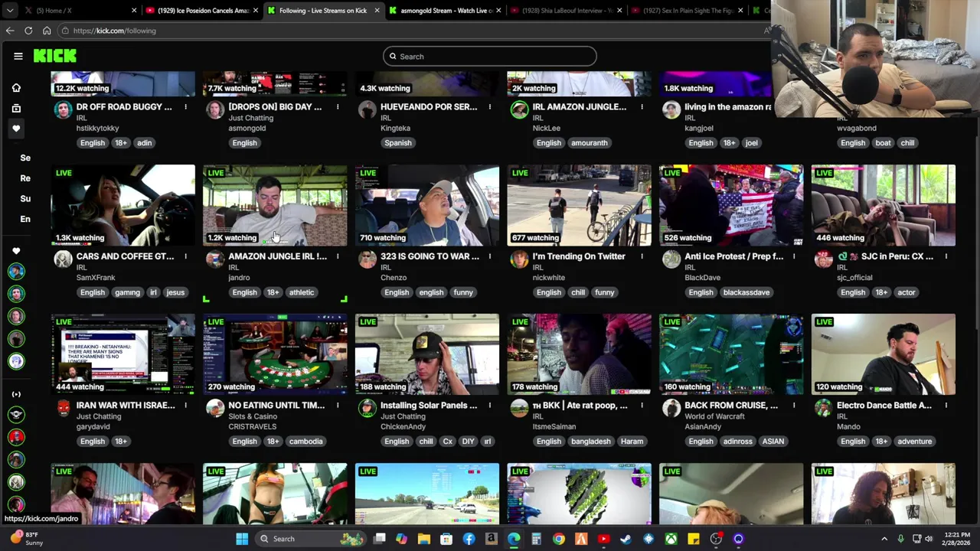This screenshot has height=551, width=980.
Task: Open the Windows Start menu
Action: tap(242, 539)
